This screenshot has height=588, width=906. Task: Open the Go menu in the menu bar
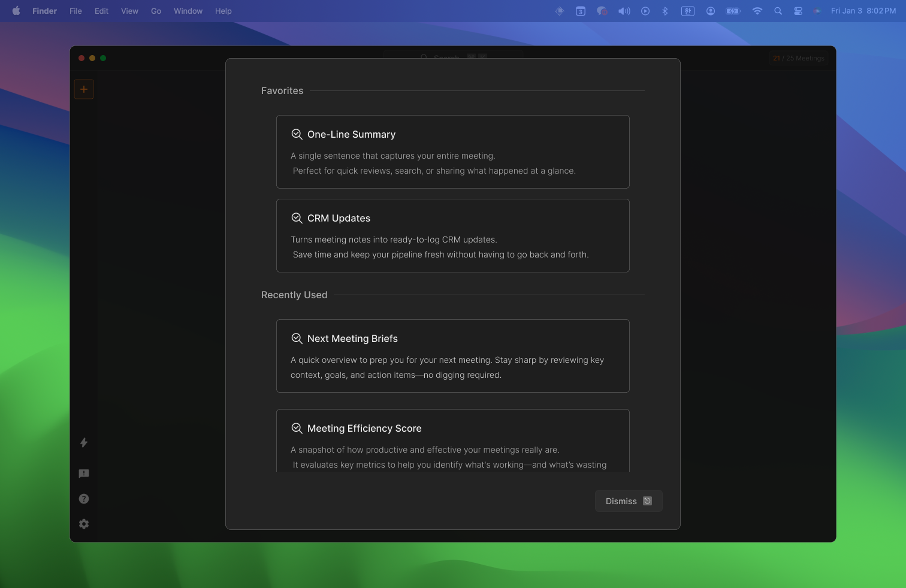[155, 11]
